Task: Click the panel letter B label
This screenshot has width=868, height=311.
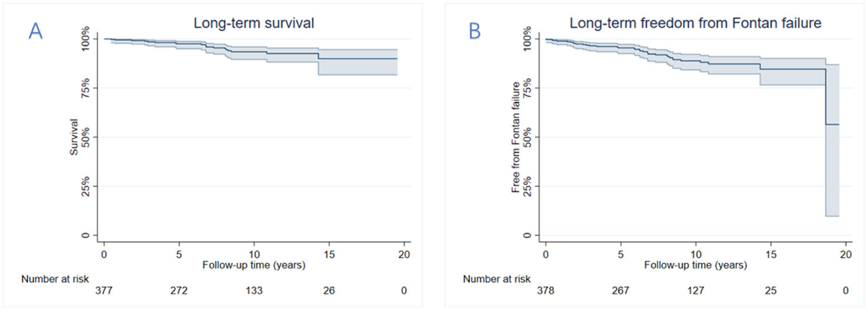Action: [x=474, y=32]
